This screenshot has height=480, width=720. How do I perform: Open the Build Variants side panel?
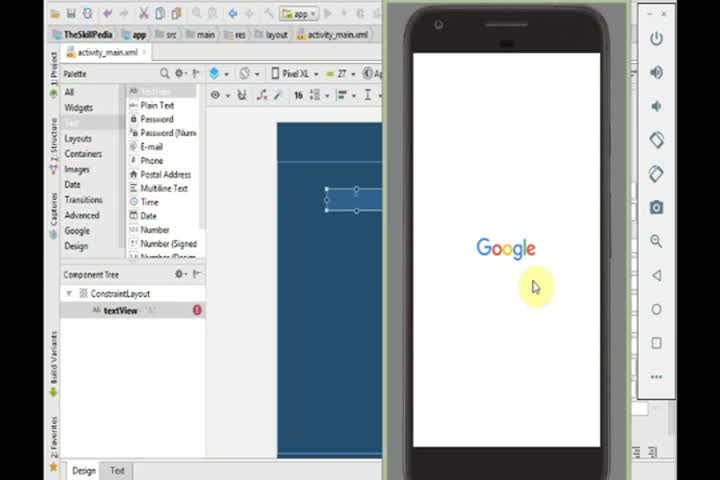click(53, 363)
